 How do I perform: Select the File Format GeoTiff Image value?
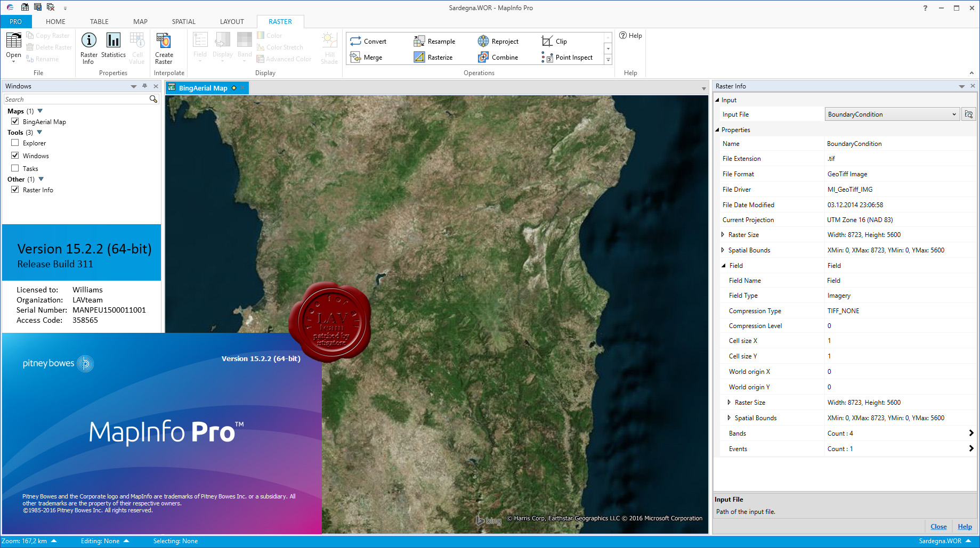[847, 174]
